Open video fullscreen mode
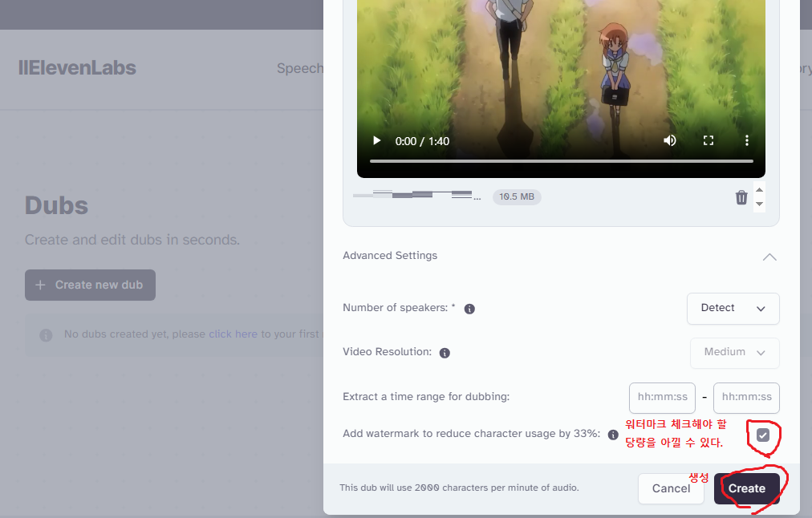The height and width of the screenshot is (518, 812). coord(708,141)
